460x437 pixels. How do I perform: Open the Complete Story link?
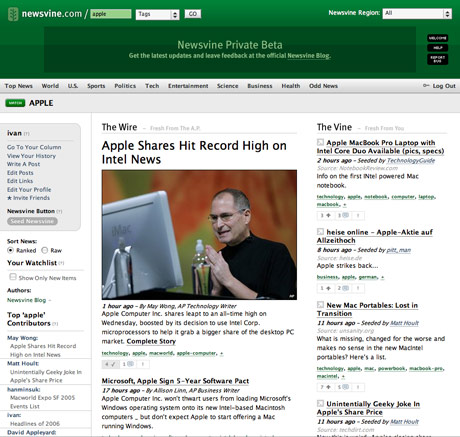[151, 341]
